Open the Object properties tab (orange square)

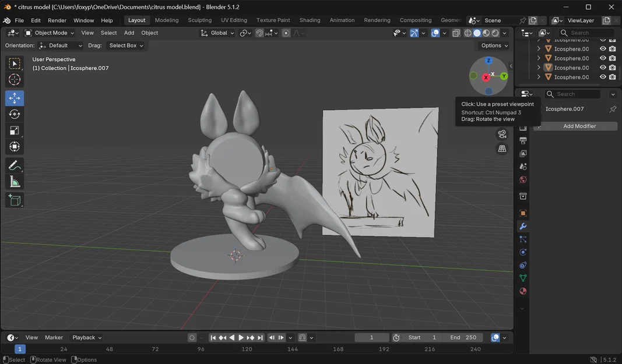(523, 213)
